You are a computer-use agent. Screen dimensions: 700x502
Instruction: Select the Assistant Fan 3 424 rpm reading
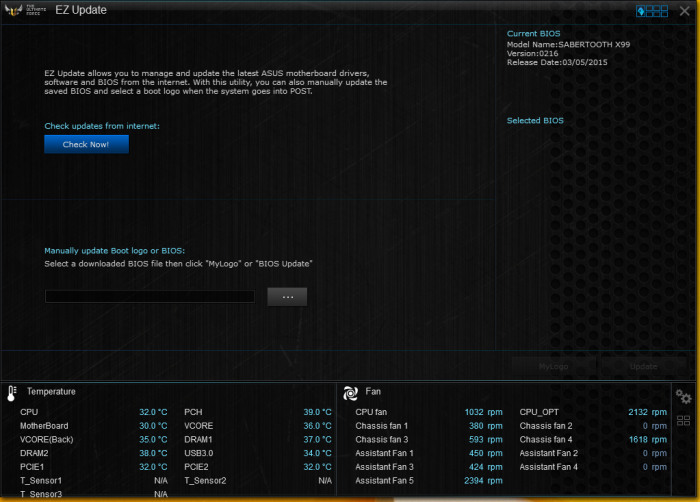[486, 467]
